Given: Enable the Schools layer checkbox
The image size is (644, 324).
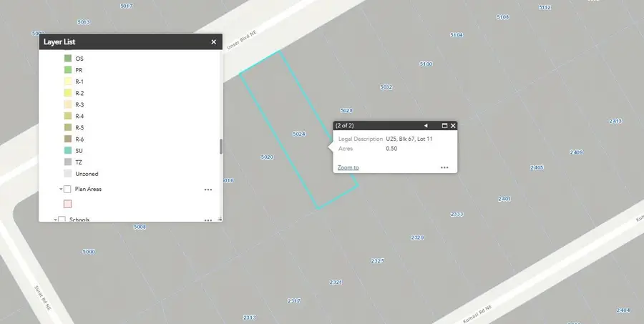Looking at the screenshot, I should (x=62, y=220).
